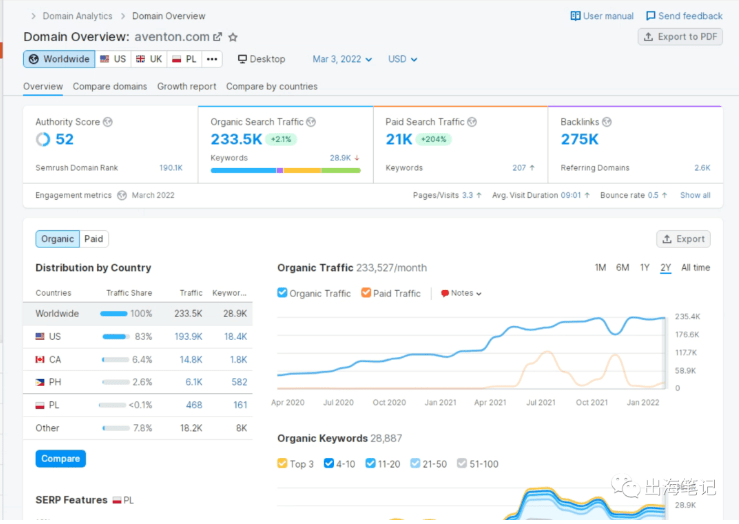
Task: Click info globe icon beside Authority Score
Action: tap(107, 122)
